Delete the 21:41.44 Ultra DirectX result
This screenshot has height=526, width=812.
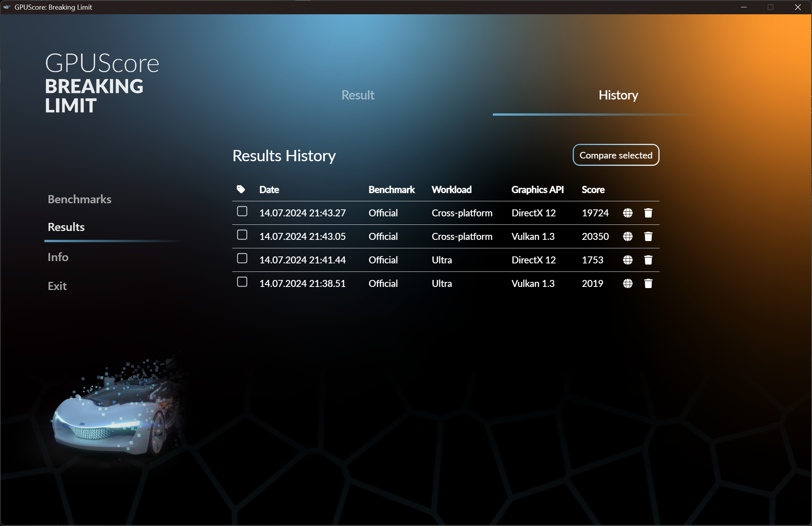648,260
